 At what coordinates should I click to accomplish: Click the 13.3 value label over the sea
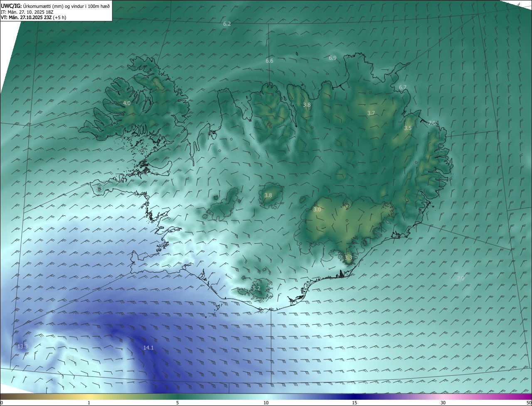click(22, 346)
